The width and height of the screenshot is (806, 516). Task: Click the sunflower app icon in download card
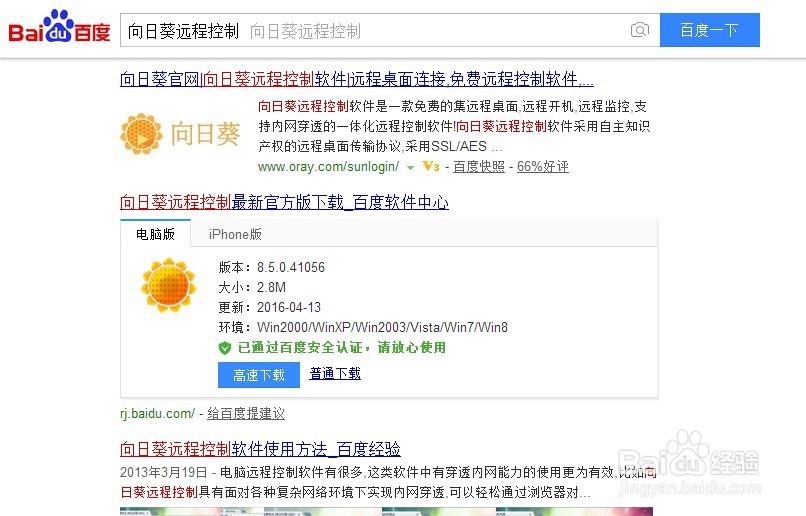coord(169,285)
